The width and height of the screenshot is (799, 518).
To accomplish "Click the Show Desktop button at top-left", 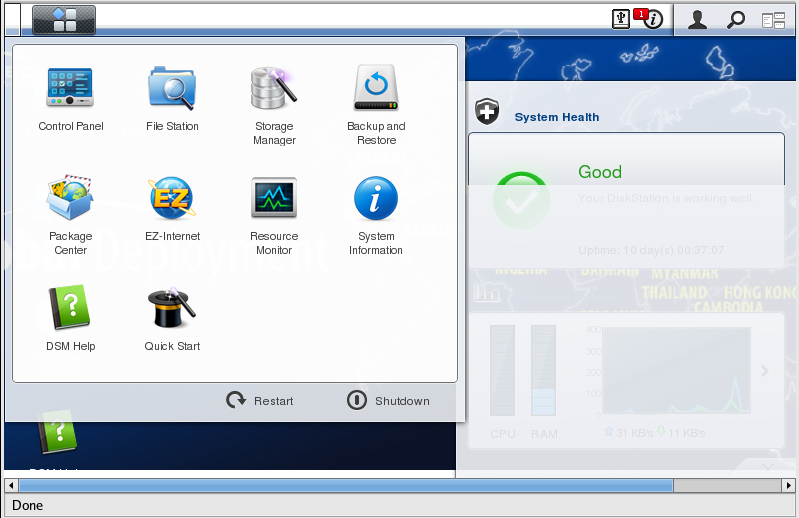I will [13, 19].
